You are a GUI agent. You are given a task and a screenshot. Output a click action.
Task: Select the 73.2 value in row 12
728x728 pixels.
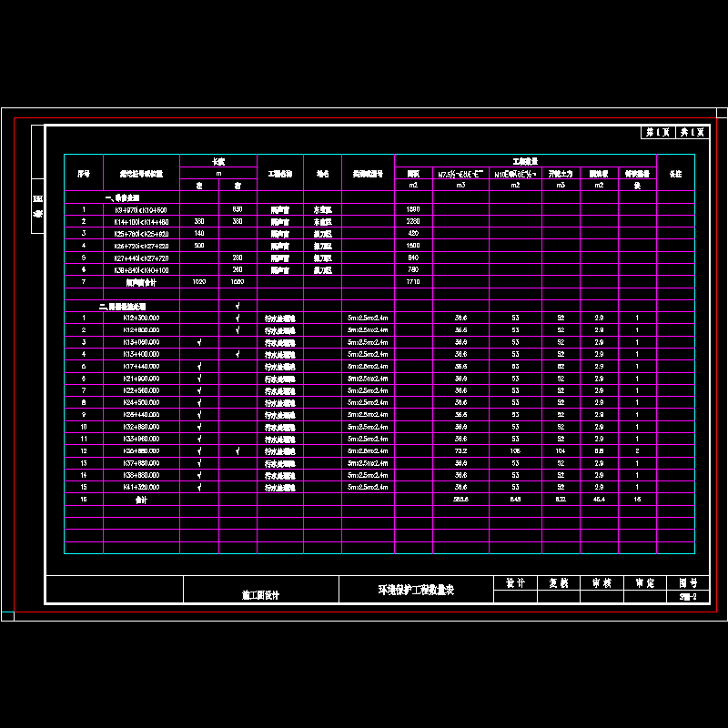tap(461, 450)
